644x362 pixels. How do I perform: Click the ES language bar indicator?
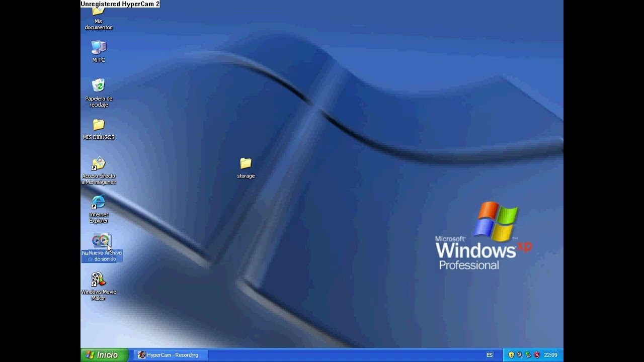point(490,355)
